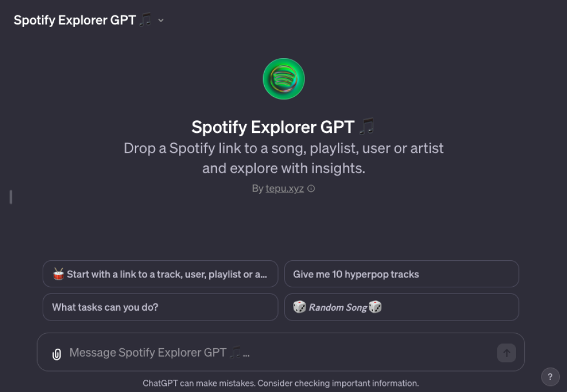Choose the Give me 10 hyperpop tracks prompt
Image resolution: width=567 pixels, height=392 pixels.
click(x=401, y=274)
